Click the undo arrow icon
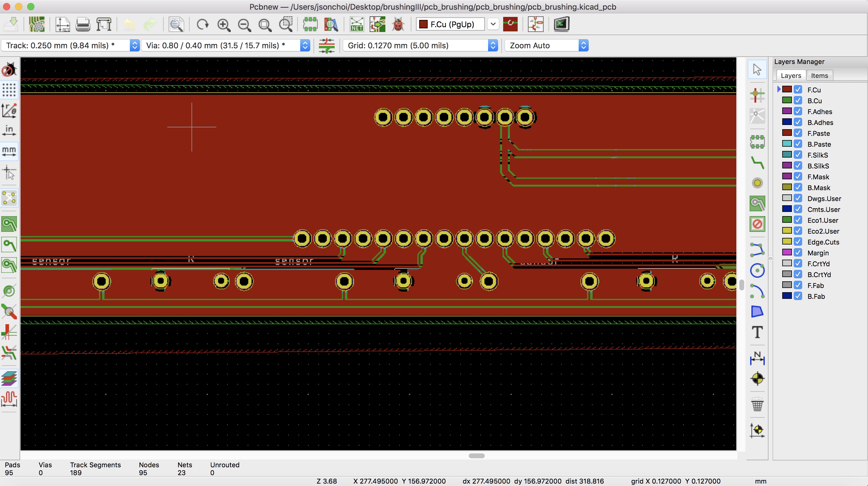Screen dimensions: 868x486 coord(129,24)
